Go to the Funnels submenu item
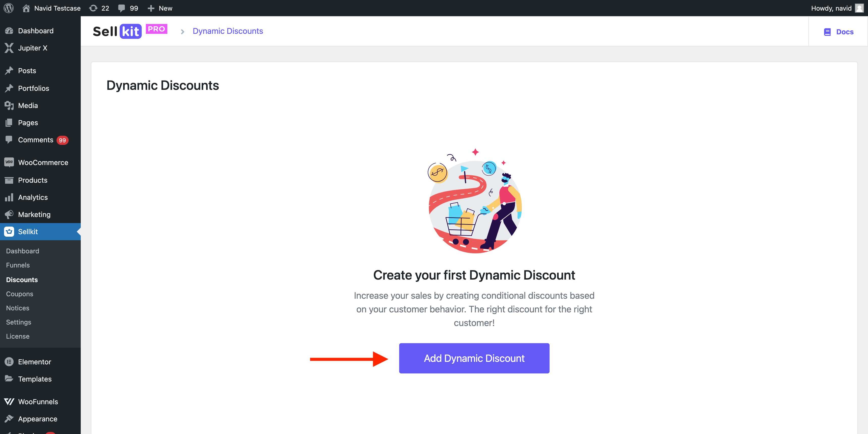Image resolution: width=868 pixels, height=434 pixels. coord(18,265)
